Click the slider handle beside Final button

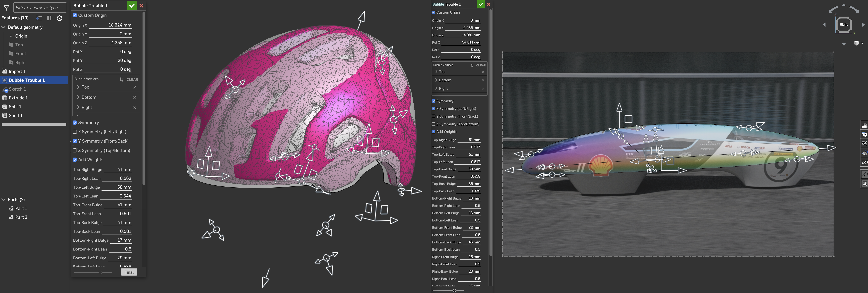pos(100,272)
